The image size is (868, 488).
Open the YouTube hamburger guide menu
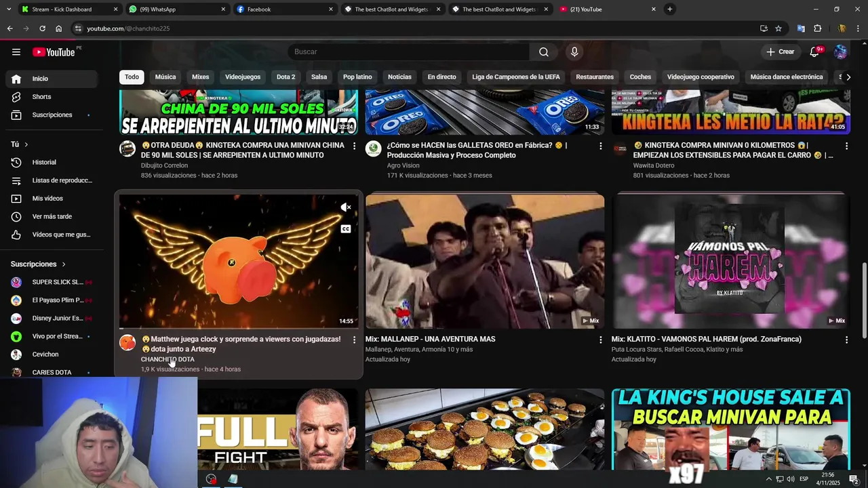pyautogui.click(x=16, y=52)
